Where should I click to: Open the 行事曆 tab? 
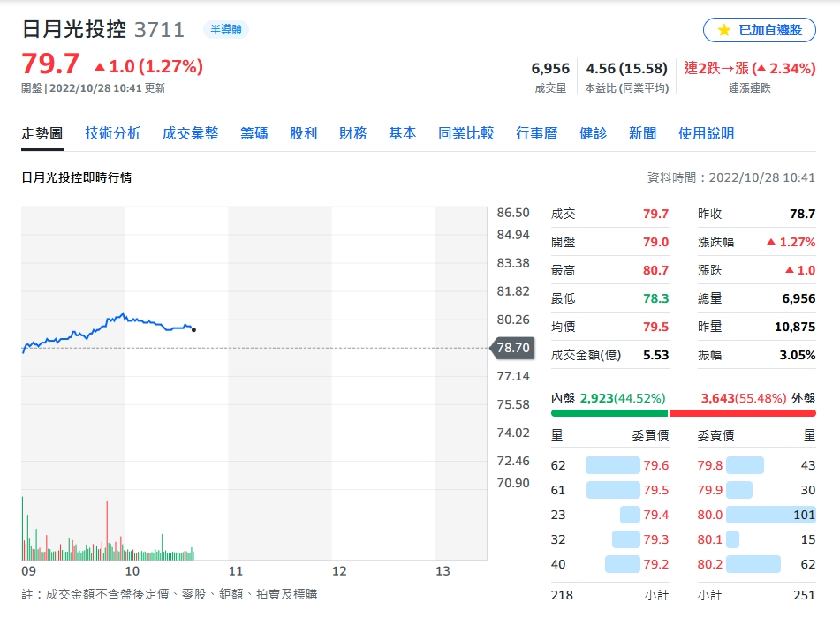pyautogui.click(x=537, y=133)
